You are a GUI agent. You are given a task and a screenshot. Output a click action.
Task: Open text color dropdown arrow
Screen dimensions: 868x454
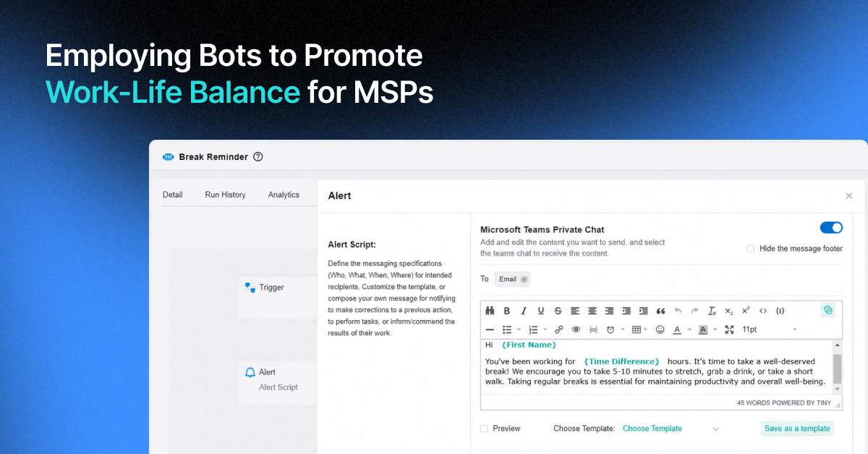pyautogui.click(x=689, y=330)
